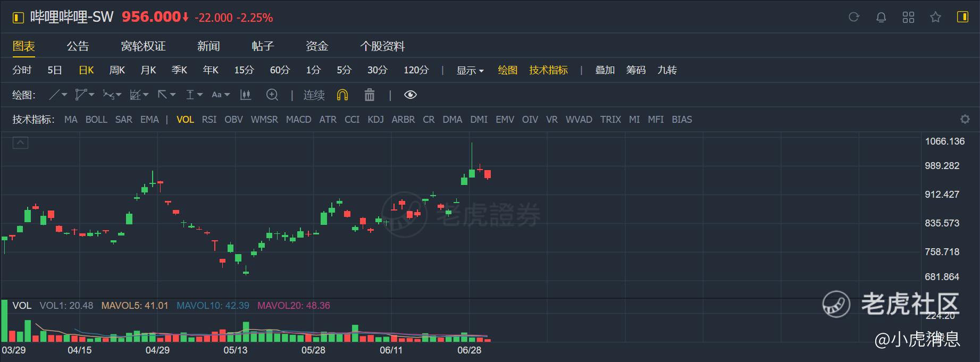Select the 5日 timeframe

[55, 70]
